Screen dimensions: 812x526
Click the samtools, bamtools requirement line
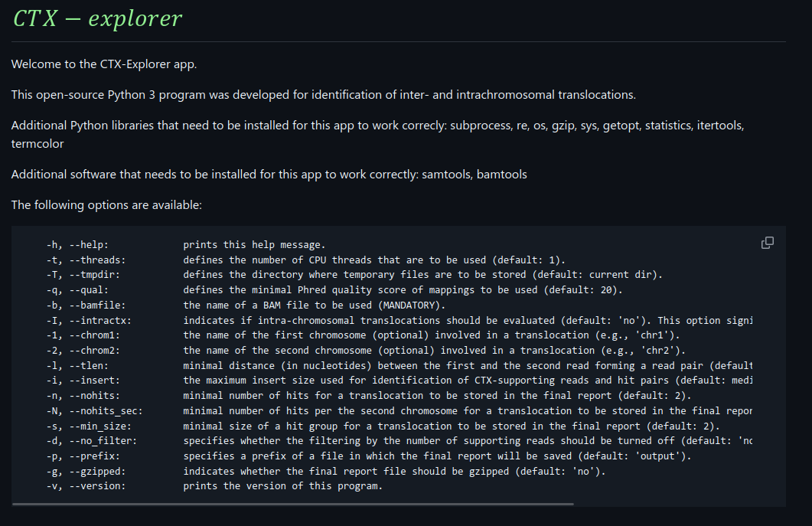[x=269, y=175]
